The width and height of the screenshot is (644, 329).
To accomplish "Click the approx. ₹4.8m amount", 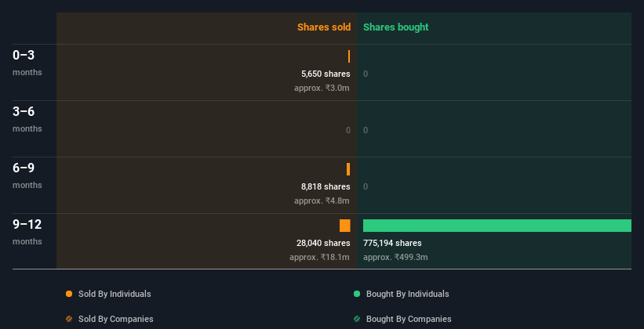I will [x=322, y=201].
